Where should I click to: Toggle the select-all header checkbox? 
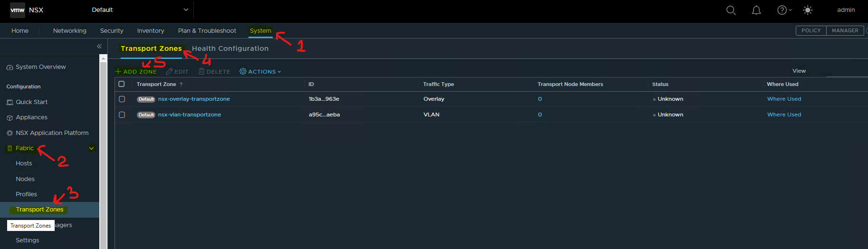coord(122,84)
